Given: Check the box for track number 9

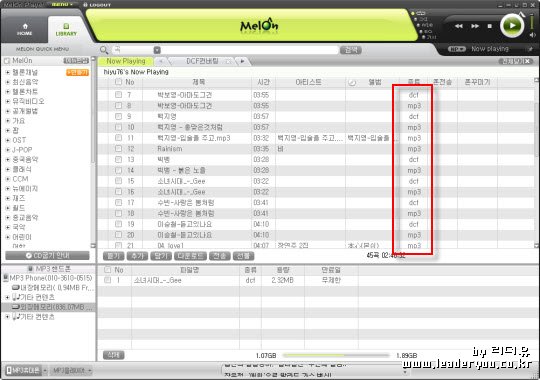Looking at the screenshot, I should pos(118,116).
